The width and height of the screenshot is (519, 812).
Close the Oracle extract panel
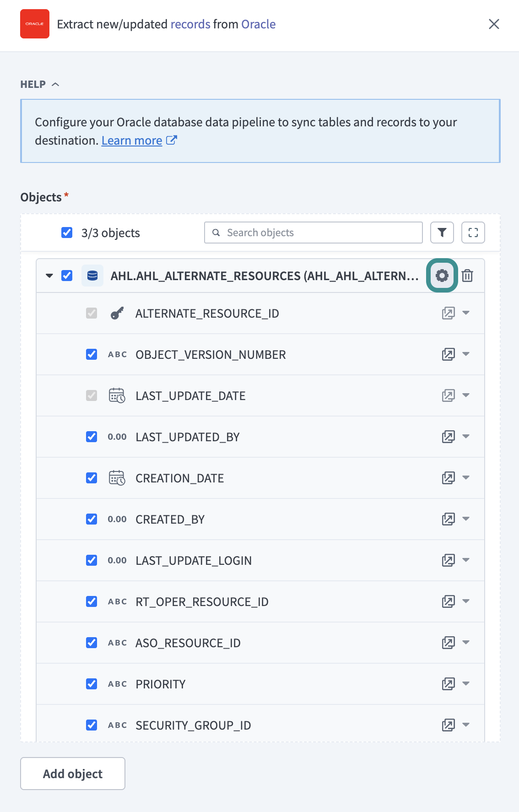pyautogui.click(x=494, y=24)
